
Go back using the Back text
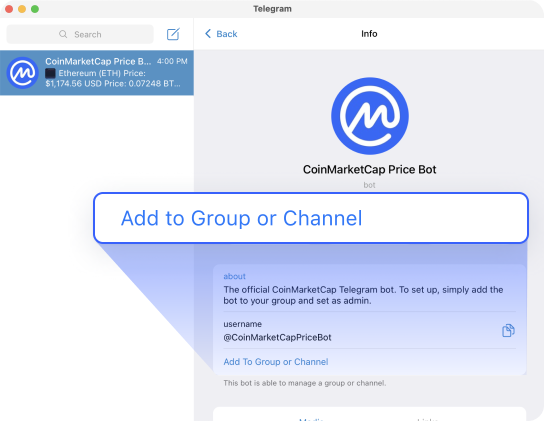pos(227,34)
